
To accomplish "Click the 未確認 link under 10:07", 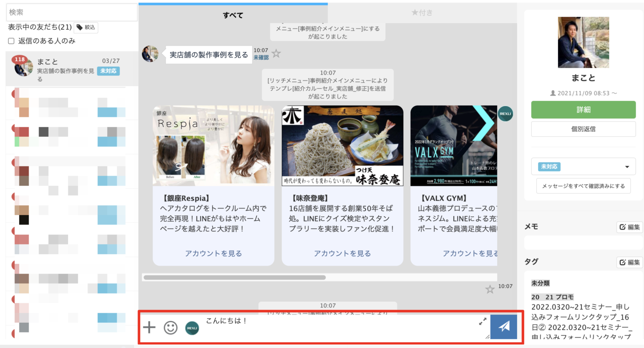I will [261, 57].
